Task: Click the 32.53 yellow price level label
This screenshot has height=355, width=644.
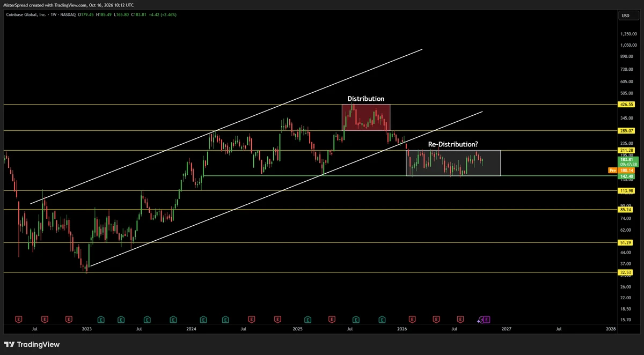Action: [625, 272]
